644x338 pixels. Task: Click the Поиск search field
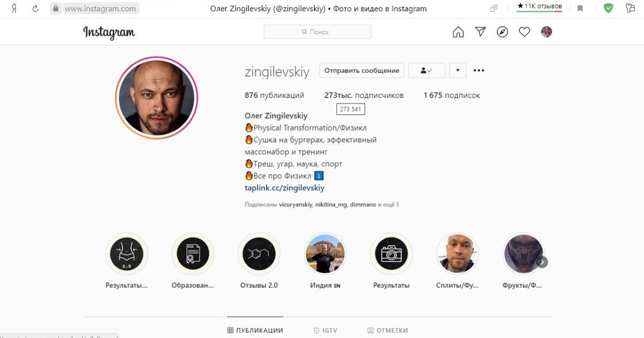click(318, 32)
